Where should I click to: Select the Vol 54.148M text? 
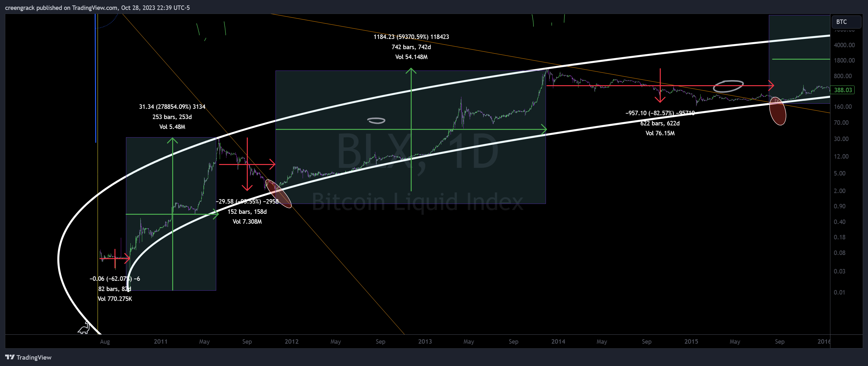411,57
